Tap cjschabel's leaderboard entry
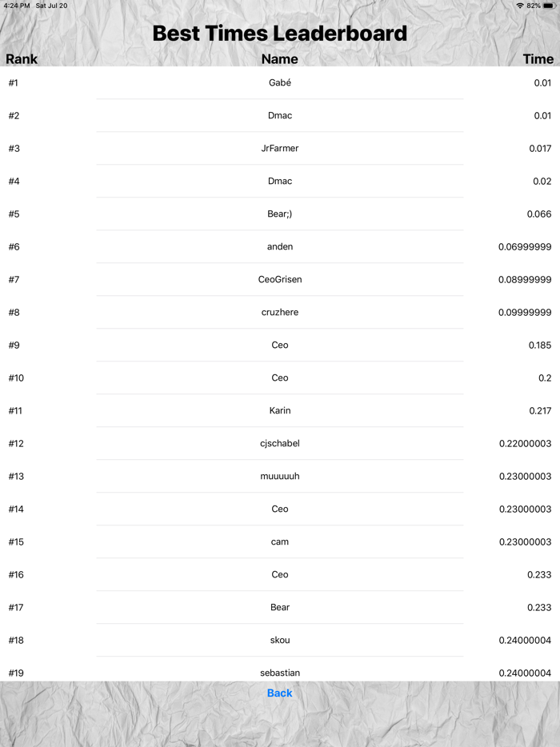 click(280, 443)
